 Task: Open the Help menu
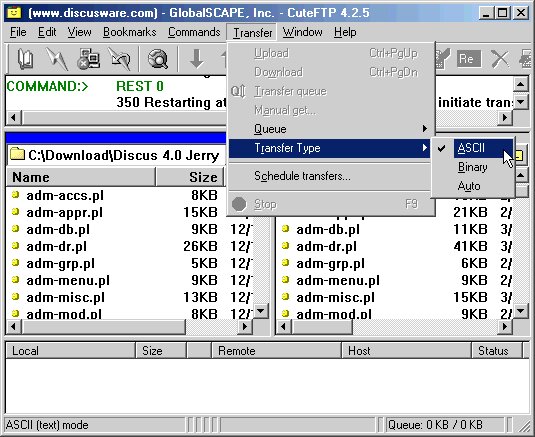tap(345, 32)
